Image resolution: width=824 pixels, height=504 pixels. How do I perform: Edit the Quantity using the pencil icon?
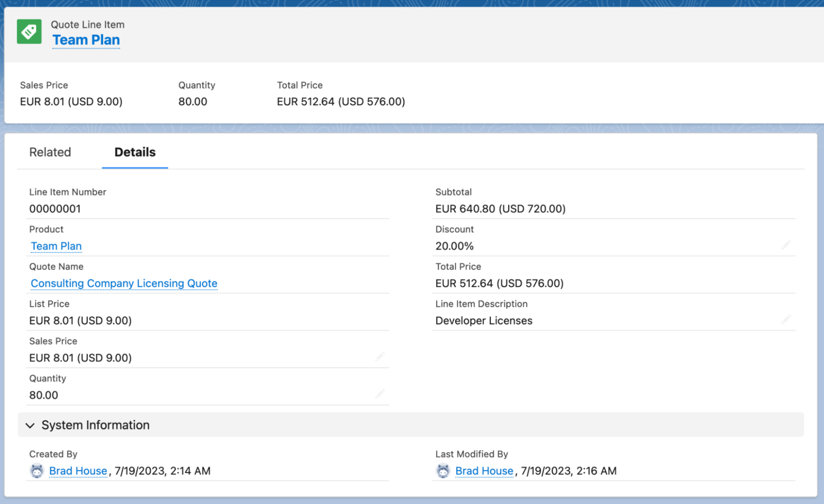coord(380,393)
